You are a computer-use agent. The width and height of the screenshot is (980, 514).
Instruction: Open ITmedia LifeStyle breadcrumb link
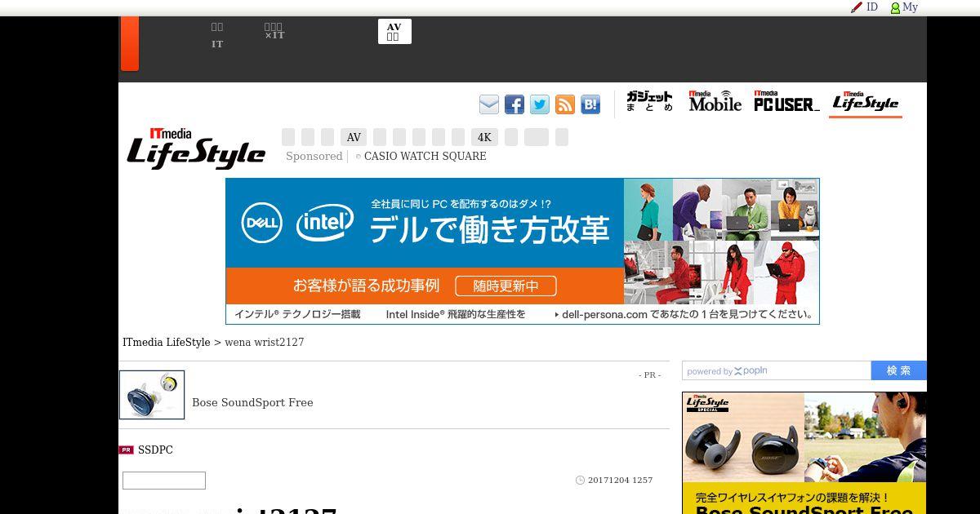(167, 343)
